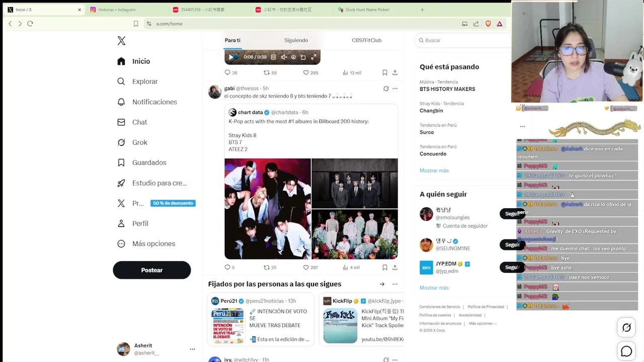View gabi's post analytics 4 mil
This screenshot has height=362, width=644.
(351, 267)
